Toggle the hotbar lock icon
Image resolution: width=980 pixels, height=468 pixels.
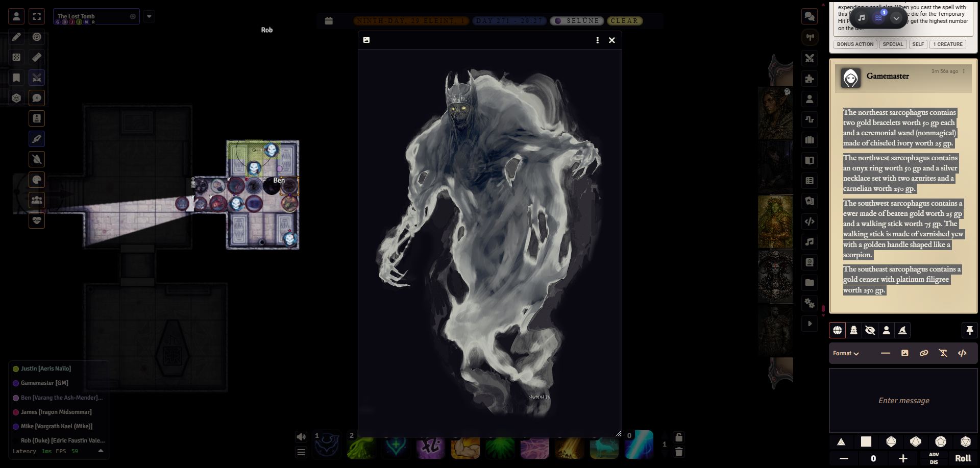[679, 437]
